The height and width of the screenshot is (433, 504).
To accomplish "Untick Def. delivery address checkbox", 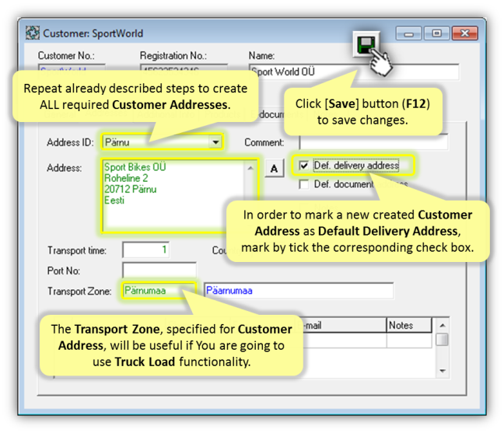I will [304, 166].
